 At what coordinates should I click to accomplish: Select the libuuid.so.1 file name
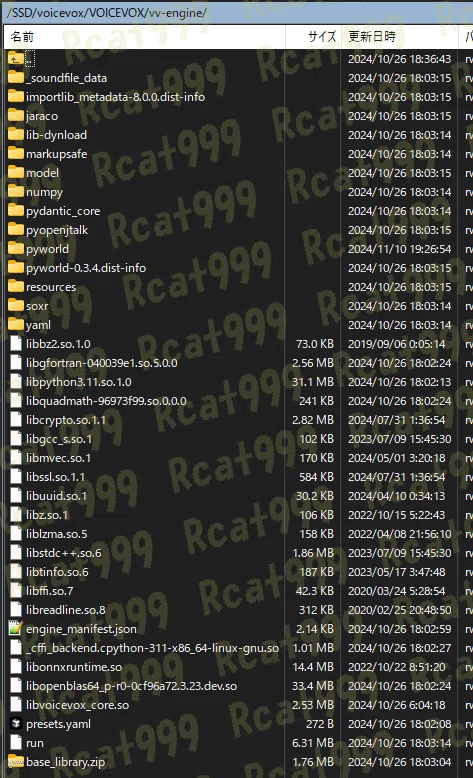coord(57,496)
